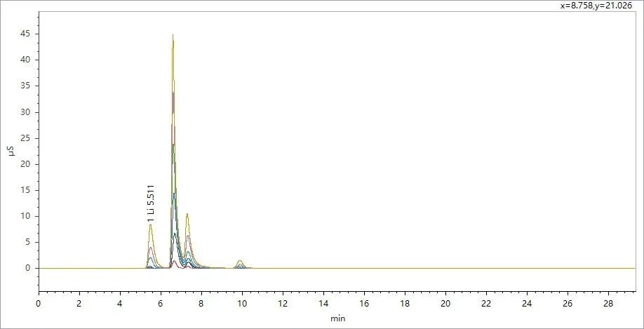Click the third peak apex near 7.3 min
The height and width of the screenshot is (329, 644).
pos(187,215)
